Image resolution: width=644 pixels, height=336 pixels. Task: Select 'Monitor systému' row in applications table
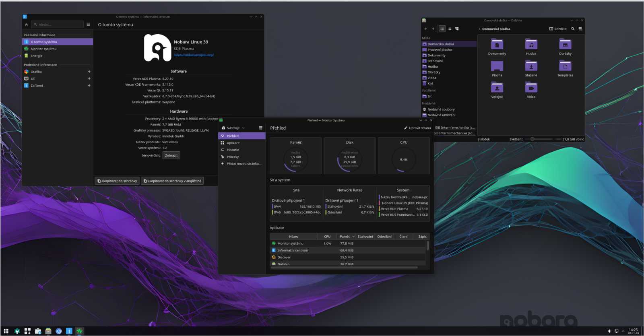pos(348,243)
